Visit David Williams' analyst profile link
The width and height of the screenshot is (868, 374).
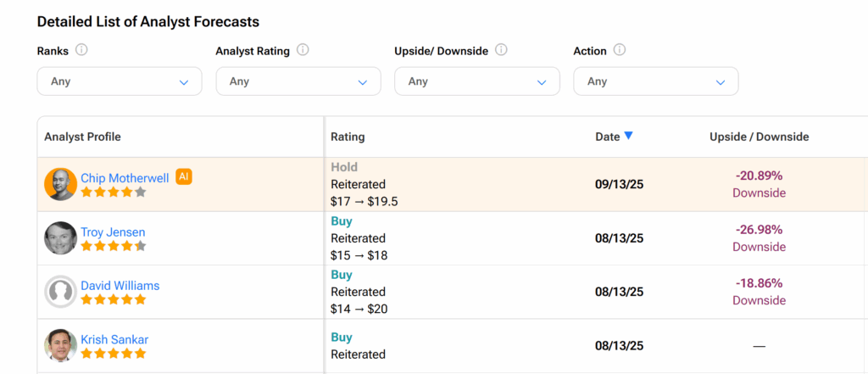point(120,286)
